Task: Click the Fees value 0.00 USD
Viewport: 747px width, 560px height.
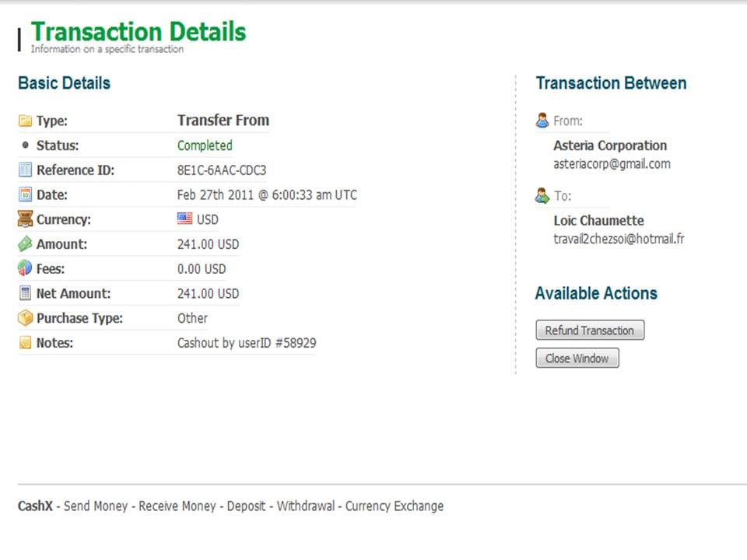Action: pyautogui.click(x=202, y=269)
